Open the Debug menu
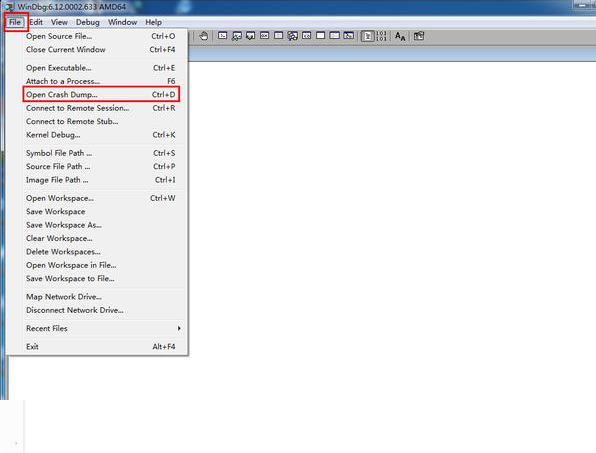596x453 pixels. 88,22
